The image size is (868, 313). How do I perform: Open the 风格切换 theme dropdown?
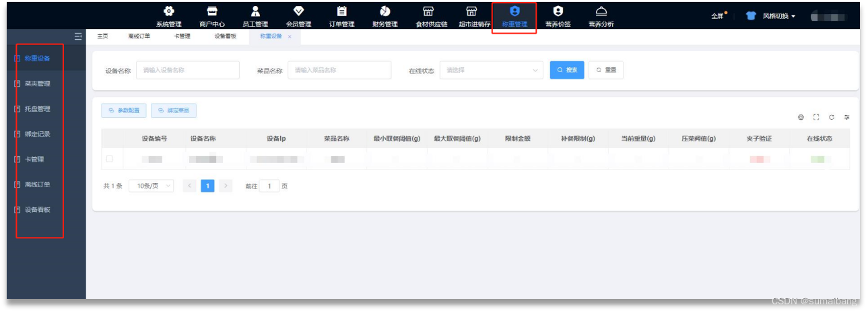[771, 16]
